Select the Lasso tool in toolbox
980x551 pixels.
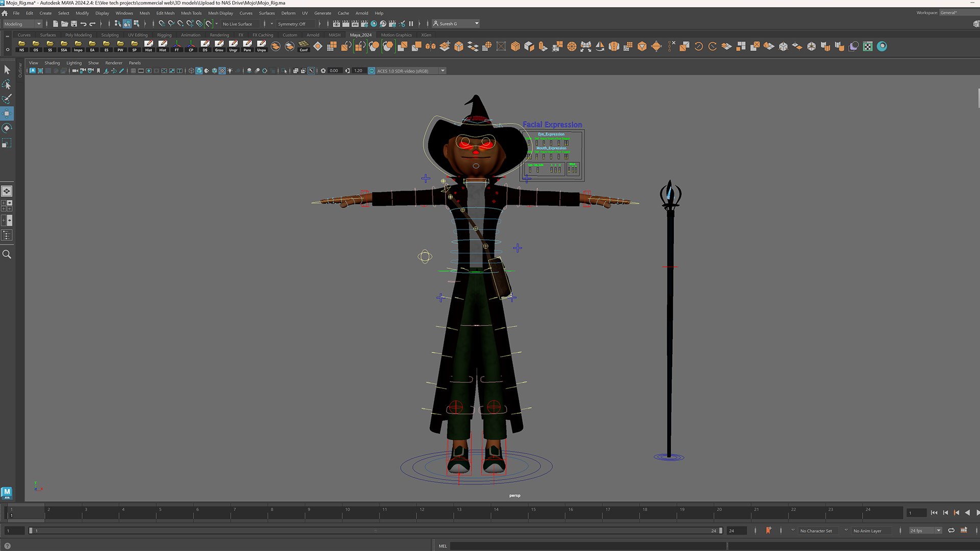coord(7,84)
